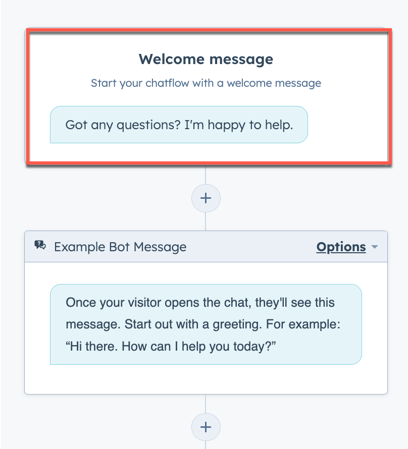Click the "Hi there. How can I help" line
This screenshot has width=408, height=449.
tap(171, 346)
